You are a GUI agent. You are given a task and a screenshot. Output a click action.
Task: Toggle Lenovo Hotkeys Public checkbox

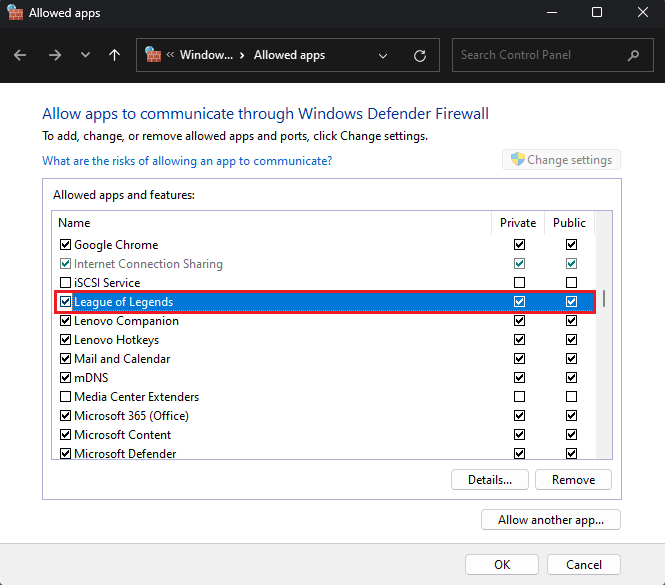click(571, 339)
